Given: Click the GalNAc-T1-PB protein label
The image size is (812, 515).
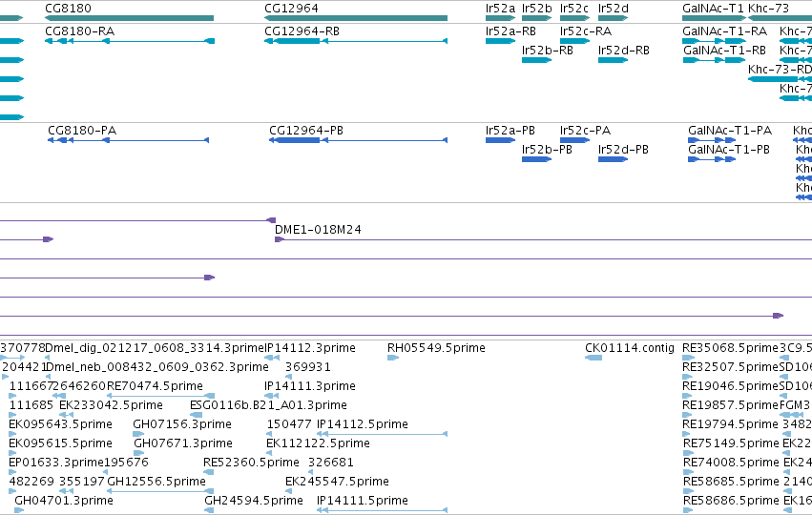Looking at the screenshot, I should (x=729, y=150).
